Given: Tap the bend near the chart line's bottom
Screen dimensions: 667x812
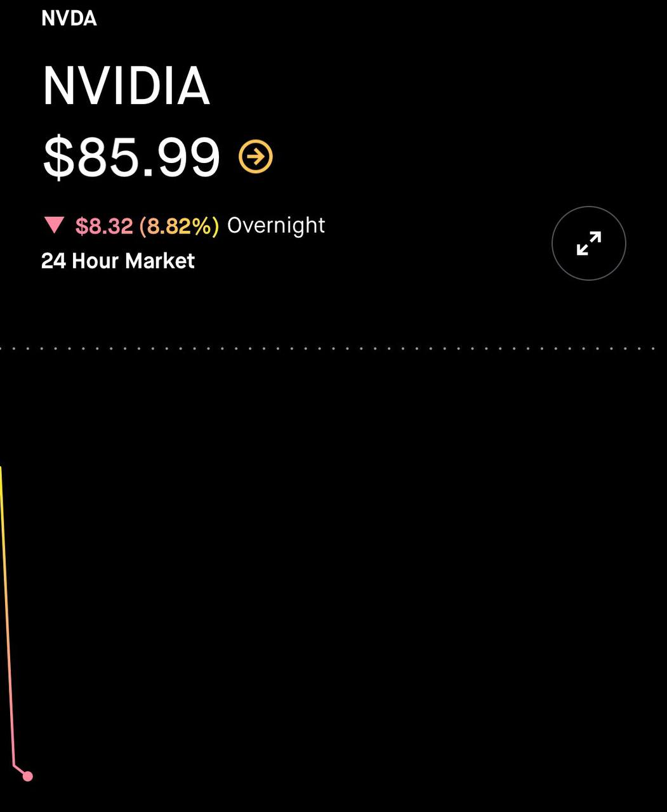Looking at the screenshot, I should coord(14,766).
